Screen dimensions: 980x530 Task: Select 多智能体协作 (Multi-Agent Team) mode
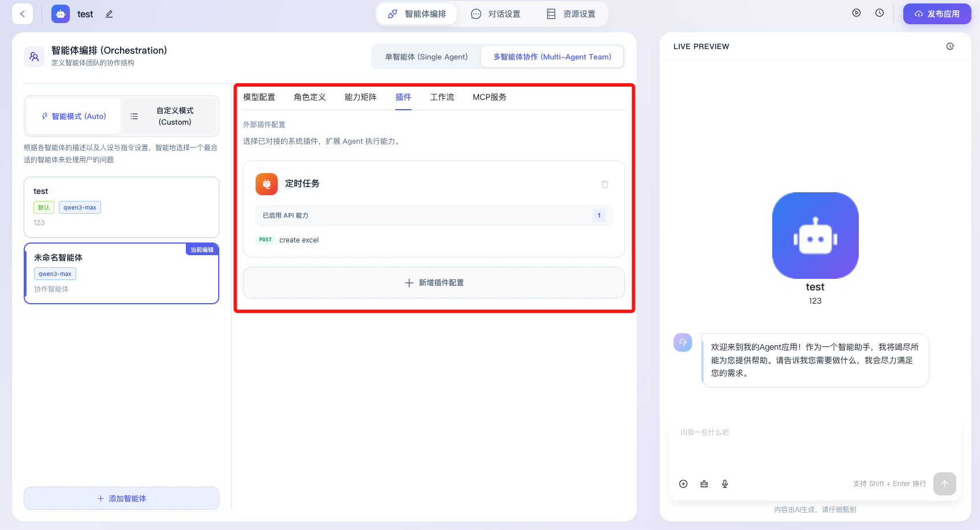tap(552, 57)
